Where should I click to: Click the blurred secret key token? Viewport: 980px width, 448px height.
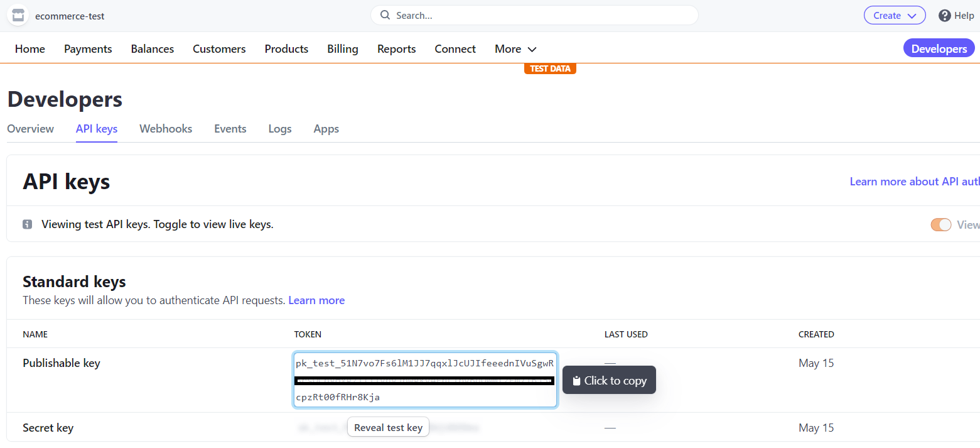[x=388, y=428]
